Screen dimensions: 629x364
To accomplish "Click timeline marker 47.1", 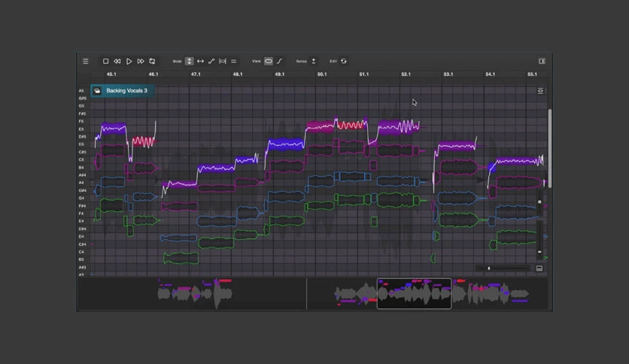I will 196,74.
